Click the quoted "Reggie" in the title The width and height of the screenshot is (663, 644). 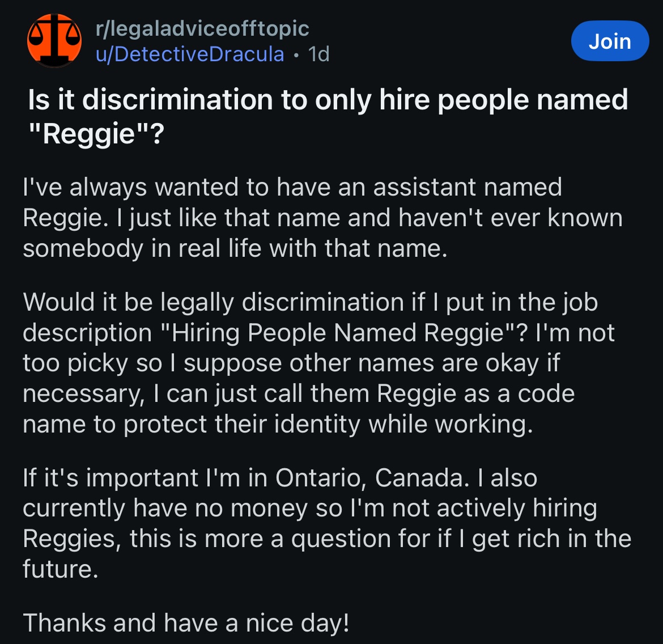[x=88, y=134]
